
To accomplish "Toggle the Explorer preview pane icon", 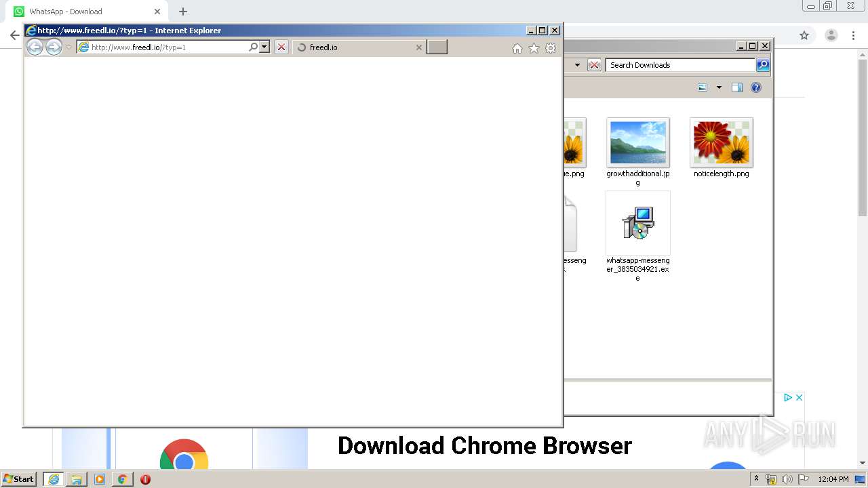I will pyautogui.click(x=737, y=87).
